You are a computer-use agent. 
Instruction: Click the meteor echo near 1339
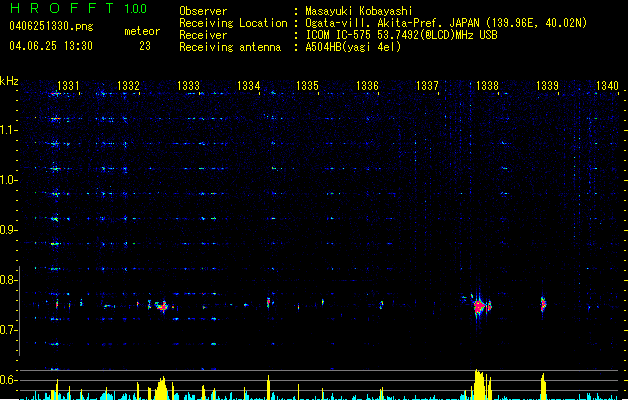click(x=543, y=304)
